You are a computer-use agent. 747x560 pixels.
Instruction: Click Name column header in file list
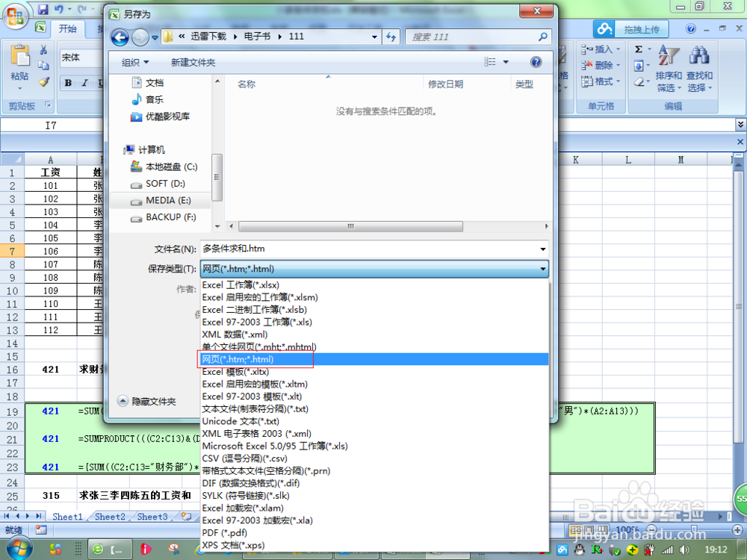pyautogui.click(x=247, y=84)
